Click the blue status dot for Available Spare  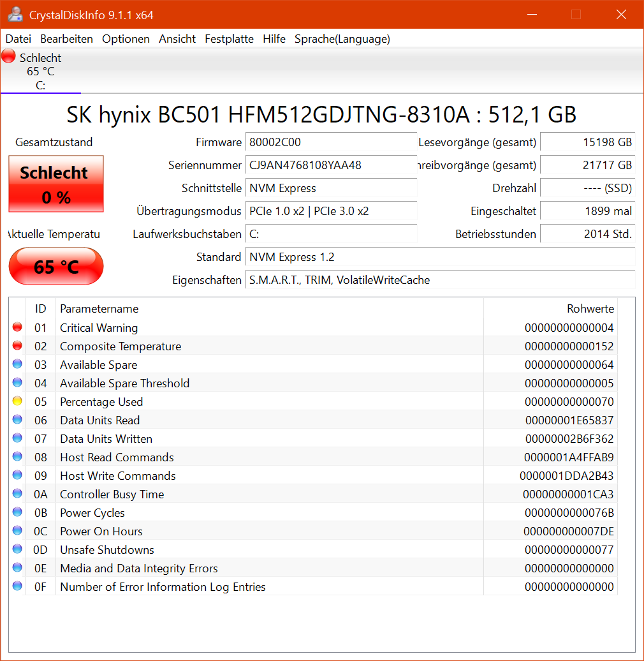(17, 364)
